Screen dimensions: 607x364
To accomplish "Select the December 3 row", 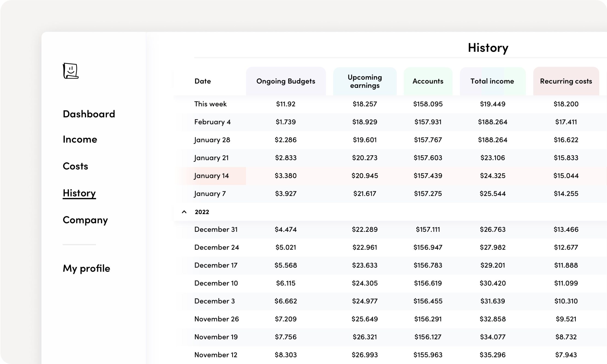I will coord(390,301).
